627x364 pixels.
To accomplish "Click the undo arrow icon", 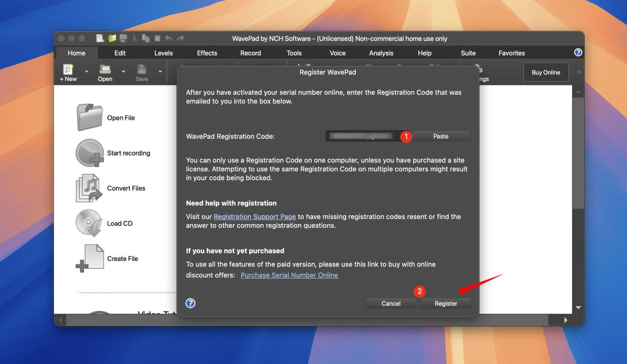I will point(169,38).
